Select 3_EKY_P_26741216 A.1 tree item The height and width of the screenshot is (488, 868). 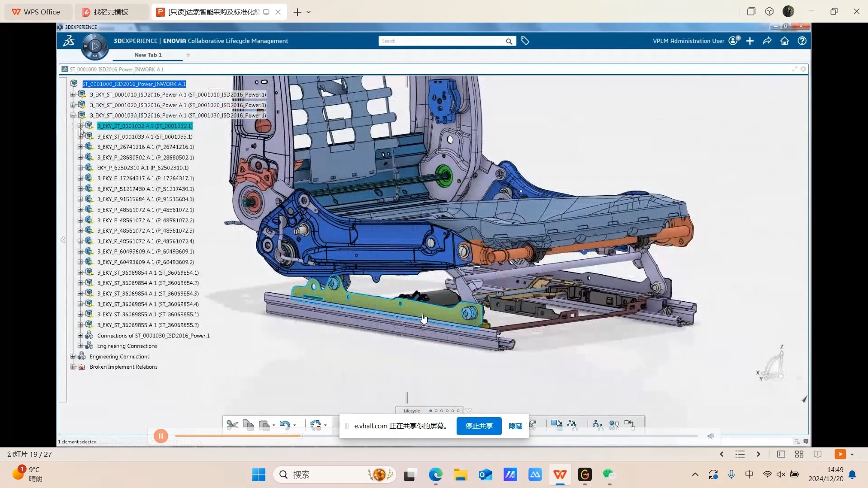pyautogui.click(x=145, y=147)
